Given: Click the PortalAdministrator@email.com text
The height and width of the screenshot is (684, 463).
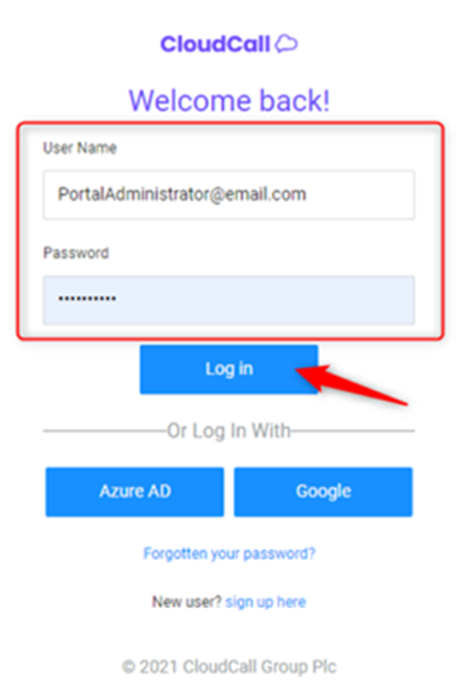Looking at the screenshot, I should (182, 194).
